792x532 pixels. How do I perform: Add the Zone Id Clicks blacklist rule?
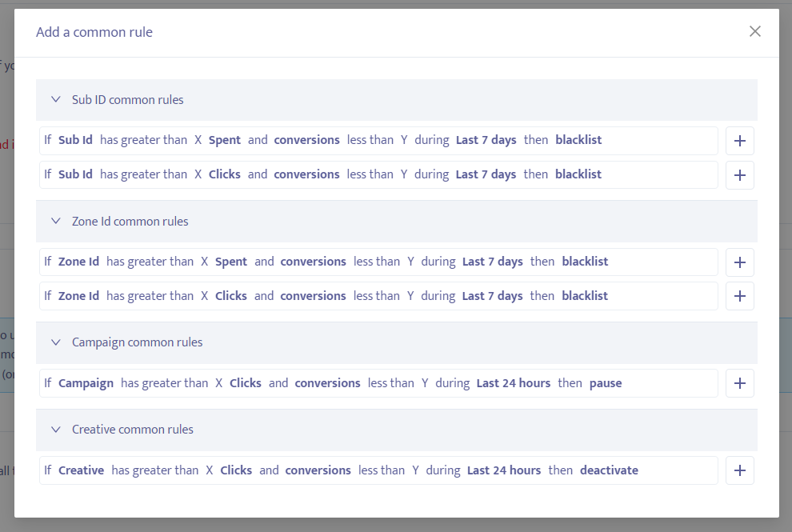point(739,295)
